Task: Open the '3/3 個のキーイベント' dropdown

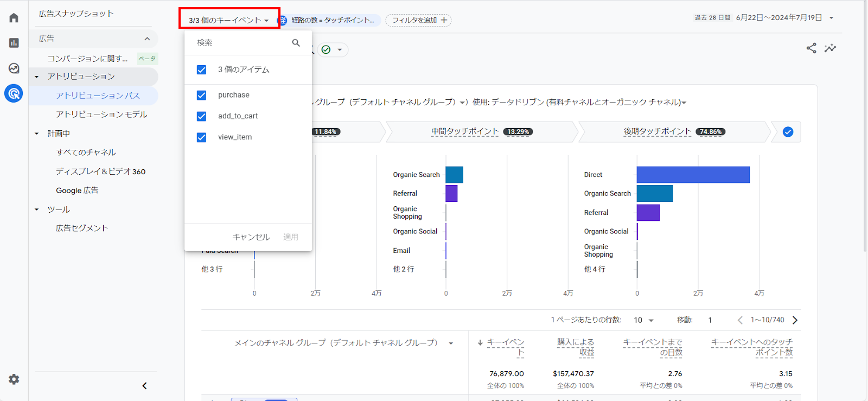Action: pyautogui.click(x=229, y=20)
